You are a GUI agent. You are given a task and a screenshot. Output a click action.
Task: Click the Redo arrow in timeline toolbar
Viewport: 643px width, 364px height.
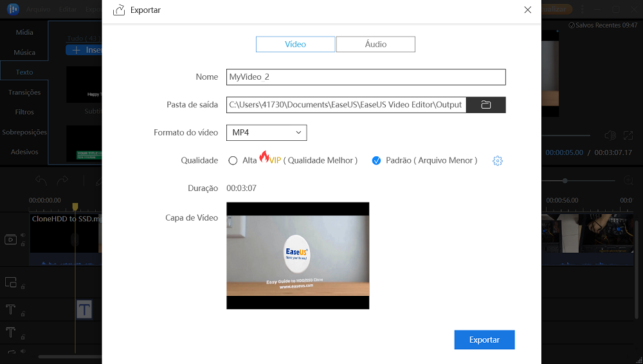tap(62, 179)
